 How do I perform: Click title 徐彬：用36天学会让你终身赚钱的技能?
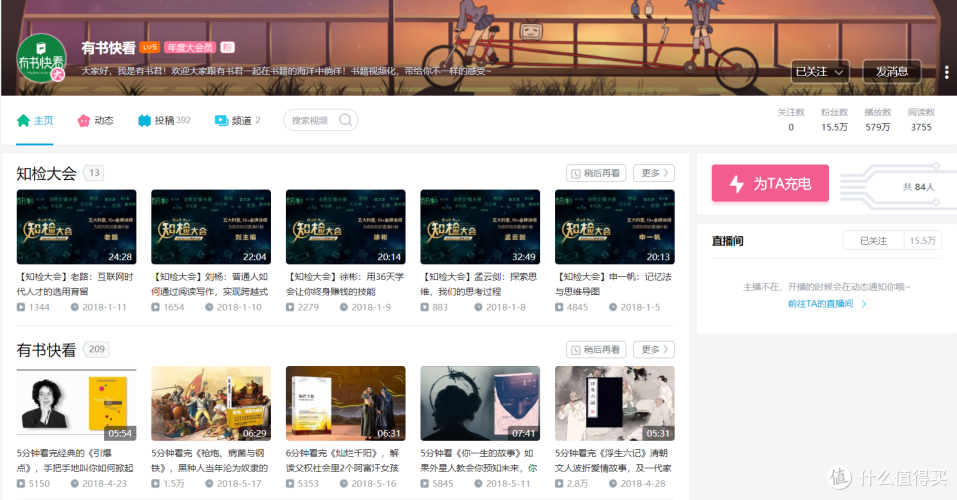pos(345,284)
